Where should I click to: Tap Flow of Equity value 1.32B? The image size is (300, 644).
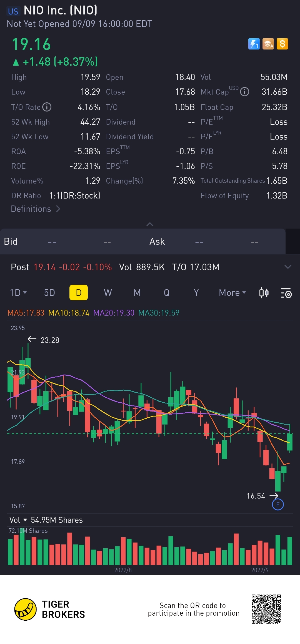pos(277,195)
